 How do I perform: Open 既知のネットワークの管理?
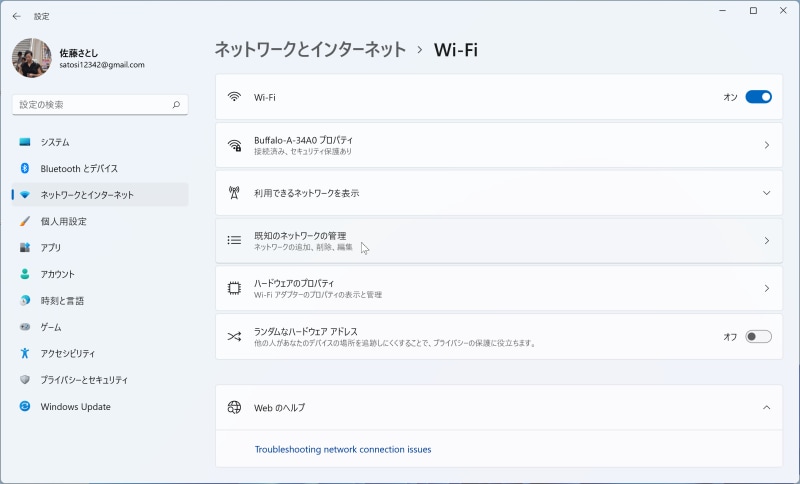(x=498, y=241)
